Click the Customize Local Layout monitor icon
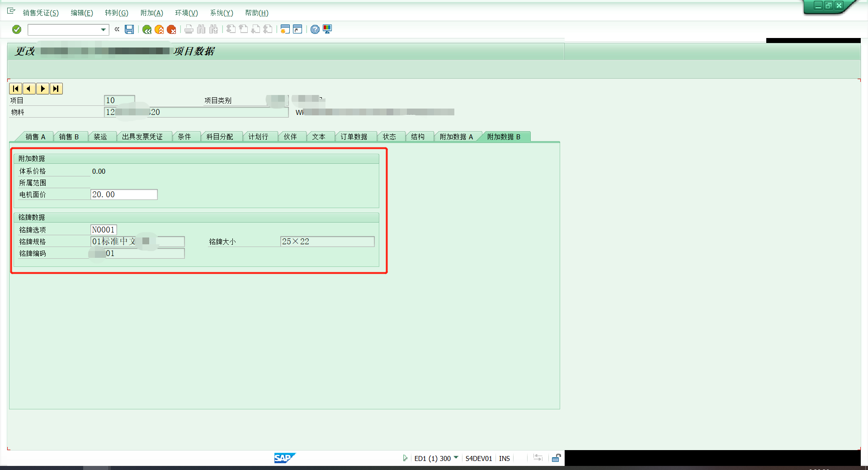The image size is (868, 470). pos(327,29)
